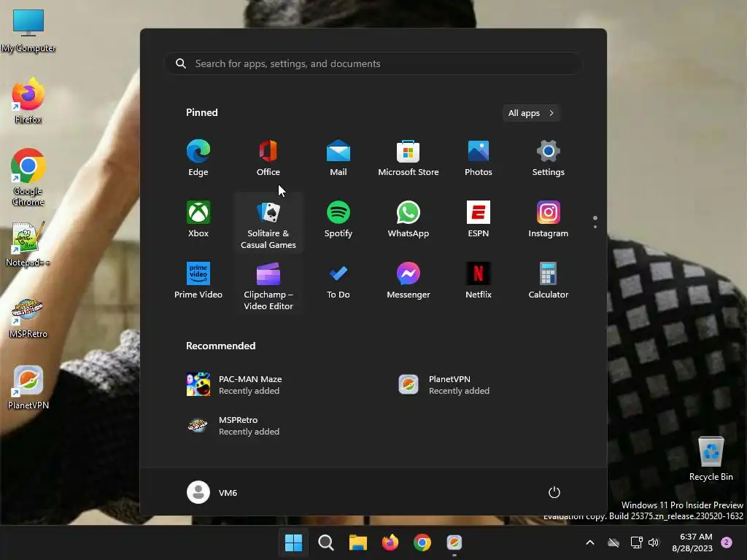Click the taskbar Search icon
The width and height of the screenshot is (747, 560).
[x=326, y=542]
